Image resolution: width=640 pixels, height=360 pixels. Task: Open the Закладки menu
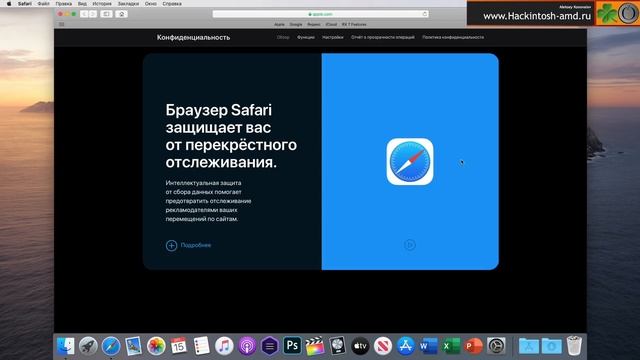pyautogui.click(x=128, y=4)
